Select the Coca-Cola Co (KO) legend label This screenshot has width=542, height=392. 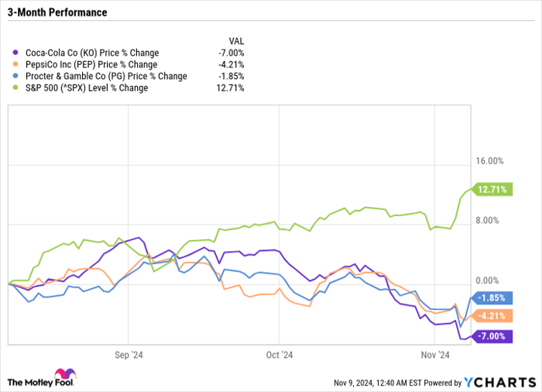coord(91,53)
